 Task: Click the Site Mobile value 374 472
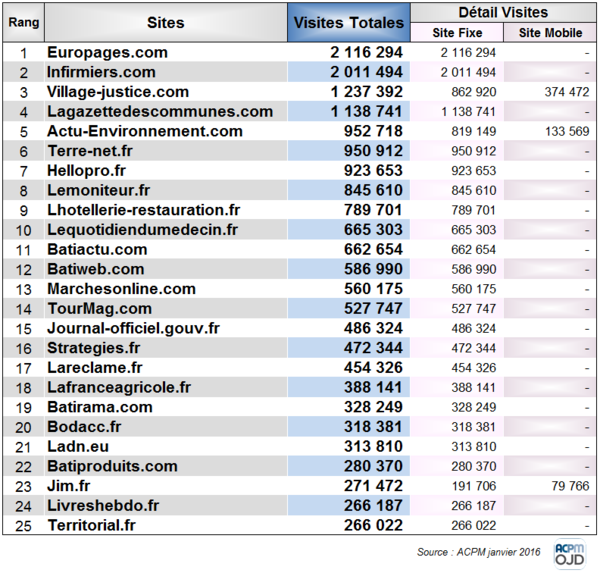click(567, 92)
